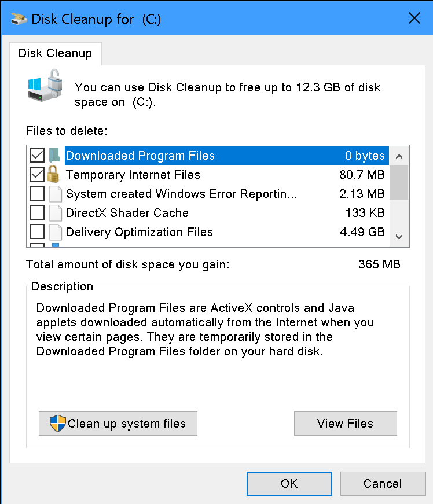Viewport: 433px width, 504px height.
Task: Click the file icon for DirectX Shader Cache
Action: [56, 213]
